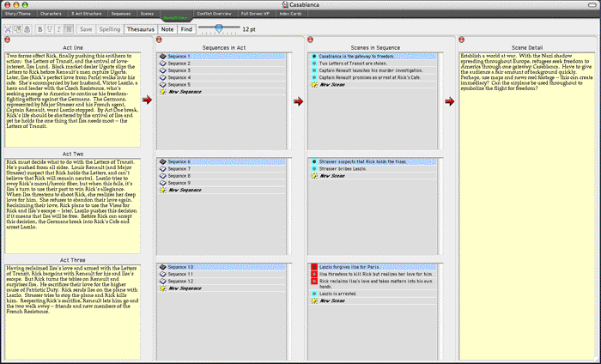This screenshot has height=364, width=601.
Task: Select Sequence 7 in the Act Two list
Action: tap(179, 169)
